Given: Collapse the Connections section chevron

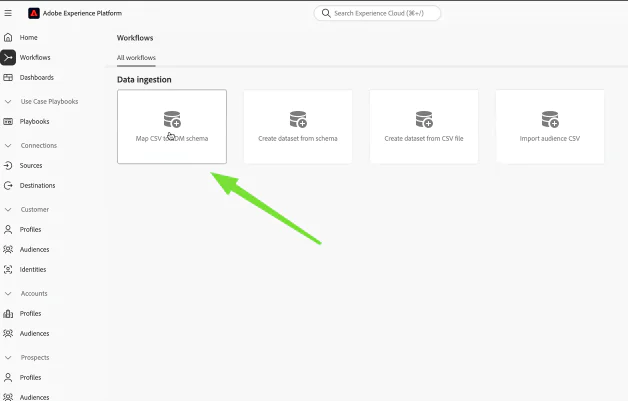Looking at the screenshot, I should click(x=8, y=145).
